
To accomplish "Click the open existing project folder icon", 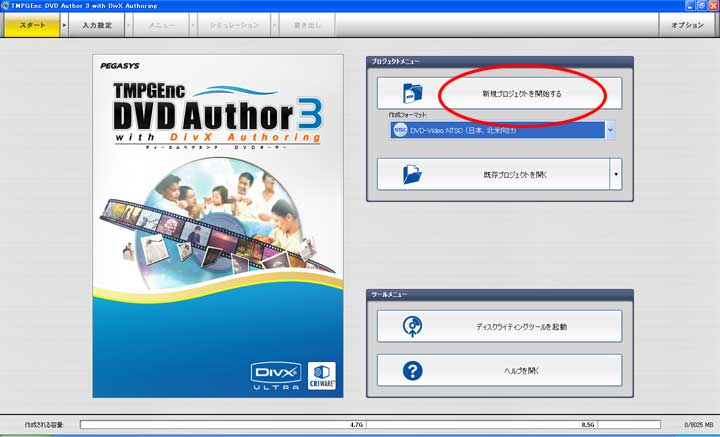I will click(x=412, y=174).
